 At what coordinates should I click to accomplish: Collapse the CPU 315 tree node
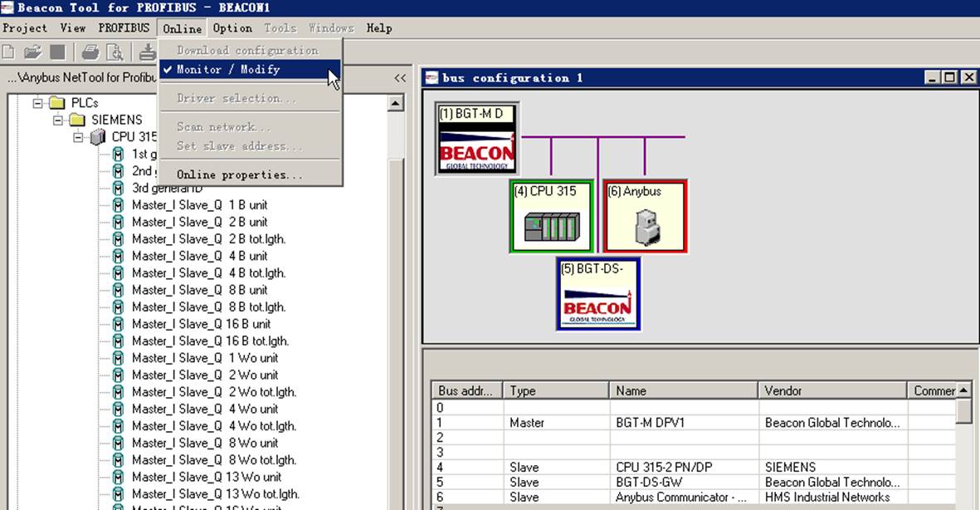pyautogui.click(x=78, y=136)
